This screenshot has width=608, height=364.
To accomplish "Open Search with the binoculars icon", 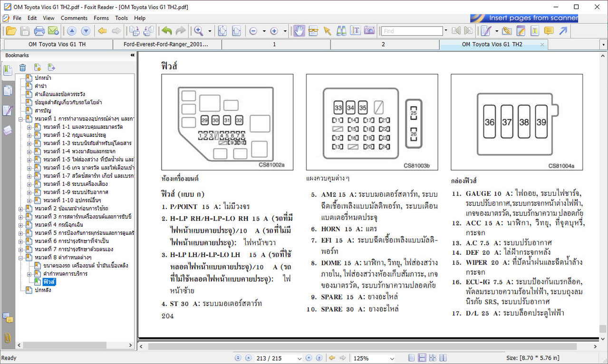I will (x=341, y=31).
